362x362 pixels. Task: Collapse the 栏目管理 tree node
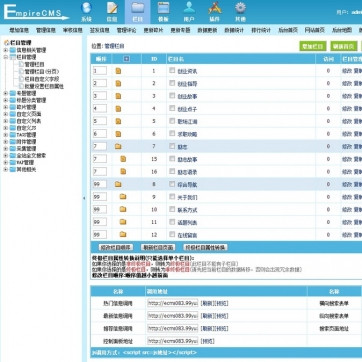(5, 57)
